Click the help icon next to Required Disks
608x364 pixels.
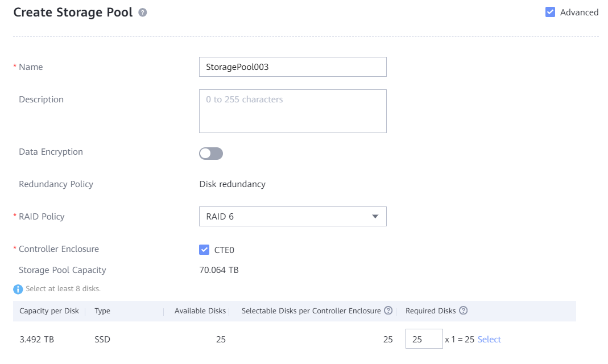(x=464, y=311)
